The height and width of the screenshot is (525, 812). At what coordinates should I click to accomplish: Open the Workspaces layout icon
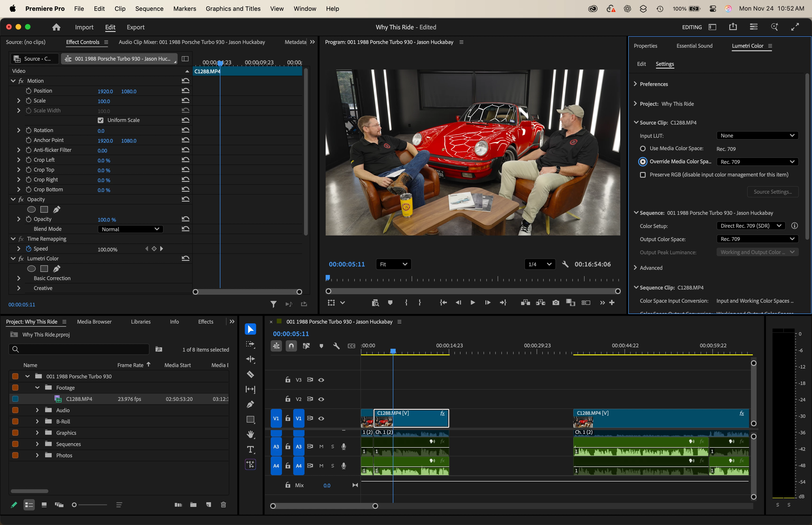[712, 27]
